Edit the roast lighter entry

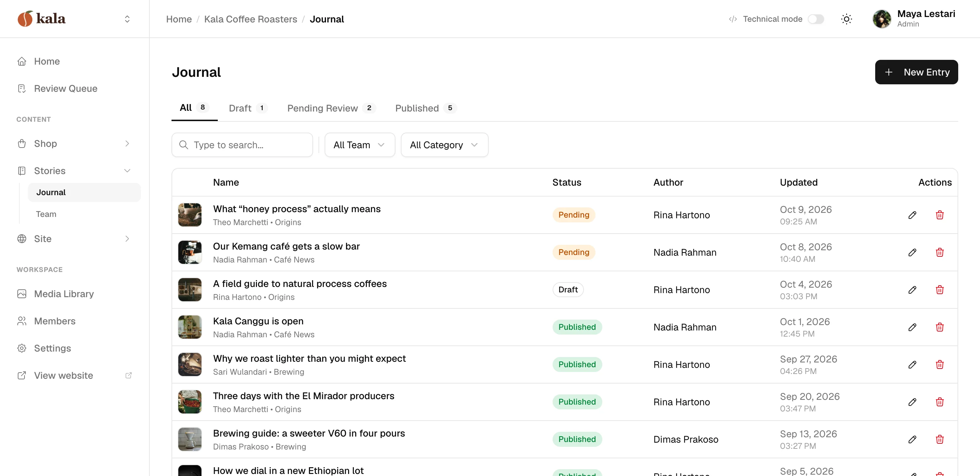912,364
